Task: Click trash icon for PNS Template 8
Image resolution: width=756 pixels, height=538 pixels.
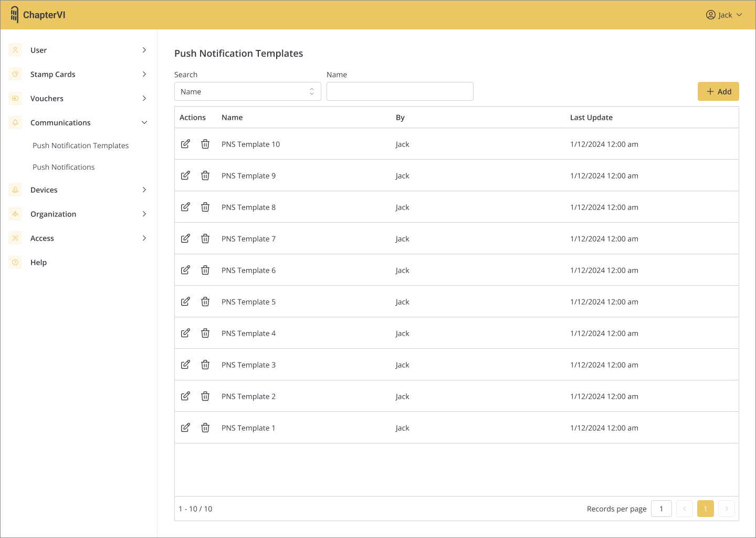Action: coord(205,207)
